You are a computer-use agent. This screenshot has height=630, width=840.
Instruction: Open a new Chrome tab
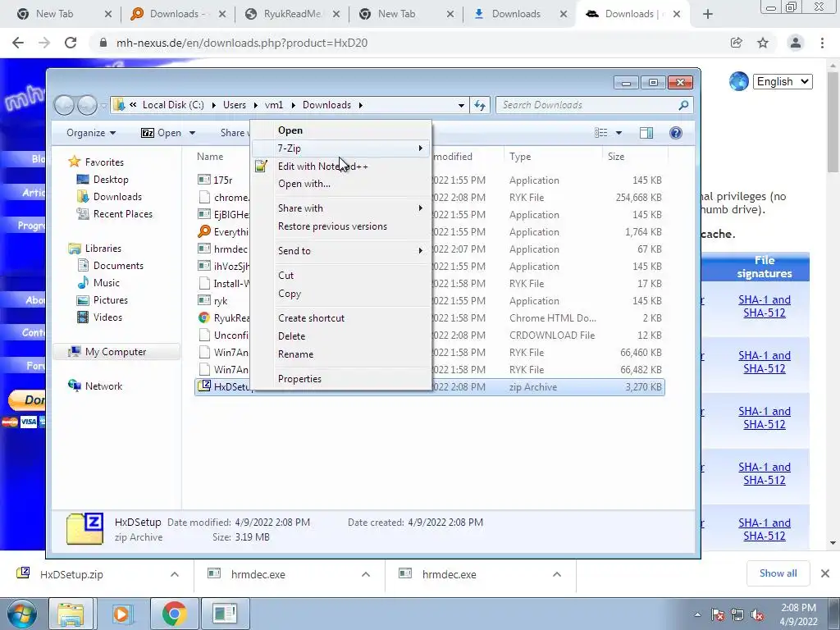tap(708, 15)
